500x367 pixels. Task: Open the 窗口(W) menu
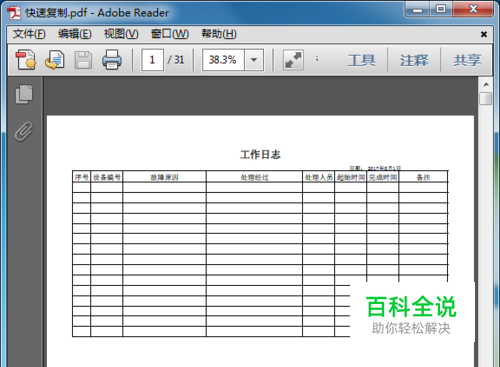coord(170,34)
